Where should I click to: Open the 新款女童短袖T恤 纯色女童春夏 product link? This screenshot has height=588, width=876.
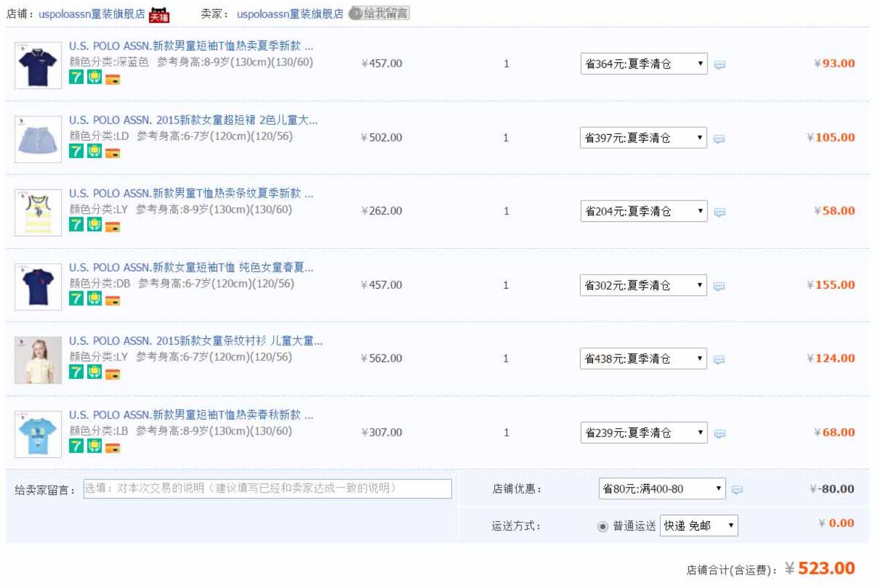(191, 267)
